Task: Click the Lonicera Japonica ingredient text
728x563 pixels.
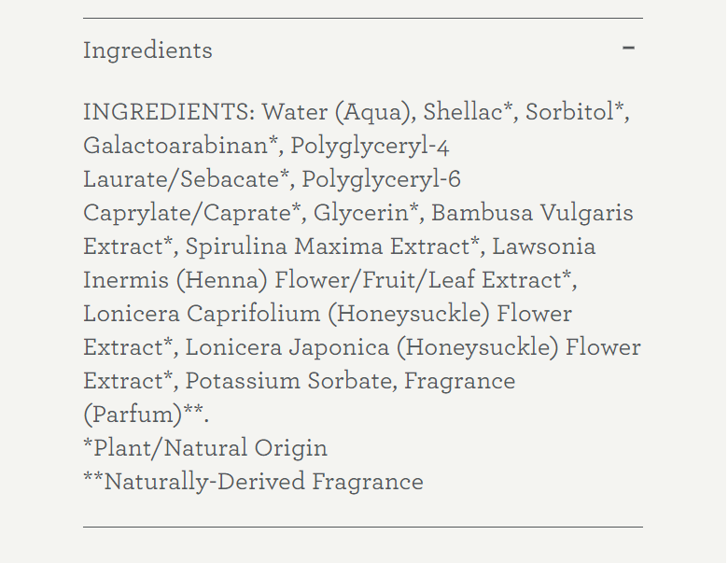Action: point(287,348)
